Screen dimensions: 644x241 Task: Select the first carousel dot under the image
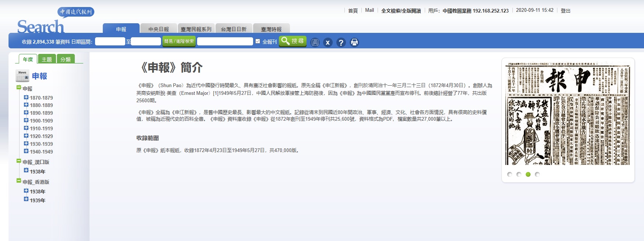pyautogui.click(x=510, y=174)
